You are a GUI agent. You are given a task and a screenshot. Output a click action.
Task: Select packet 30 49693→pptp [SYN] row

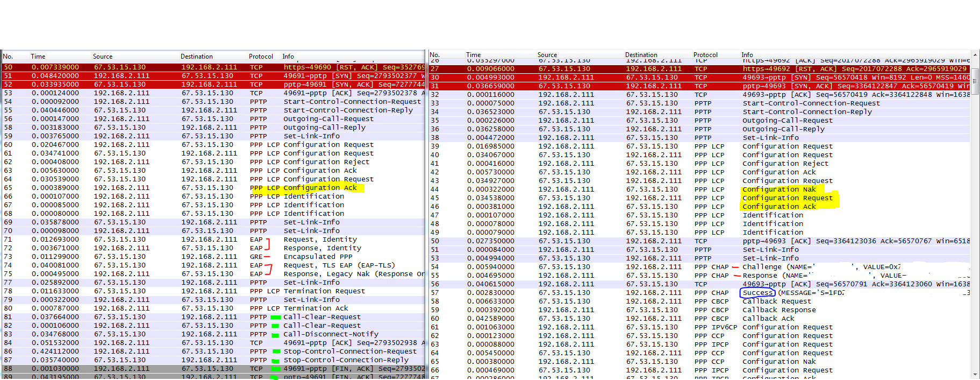pyautogui.click(x=699, y=78)
